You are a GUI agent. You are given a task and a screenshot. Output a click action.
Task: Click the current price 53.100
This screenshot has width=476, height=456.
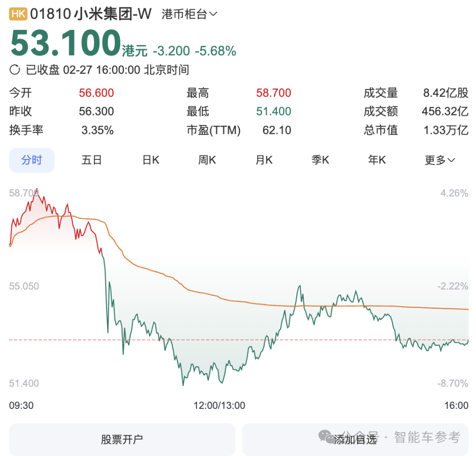pos(66,43)
